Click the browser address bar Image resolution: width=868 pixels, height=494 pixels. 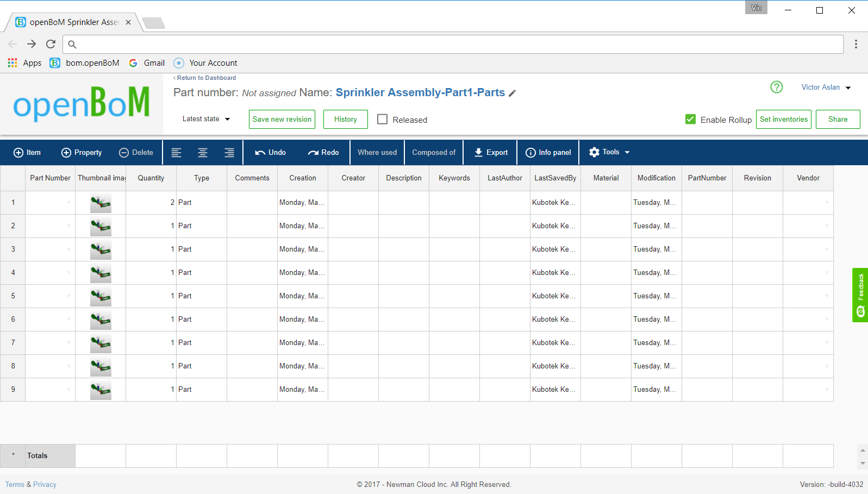pyautogui.click(x=453, y=44)
